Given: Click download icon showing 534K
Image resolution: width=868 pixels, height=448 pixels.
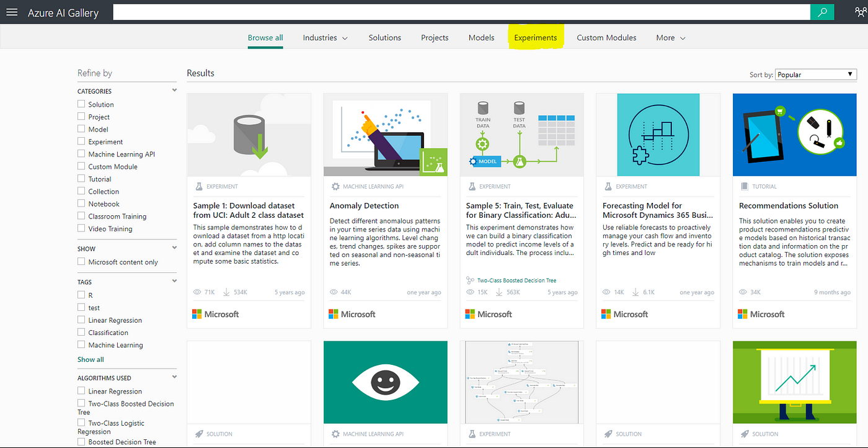Looking at the screenshot, I should click(226, 292).
